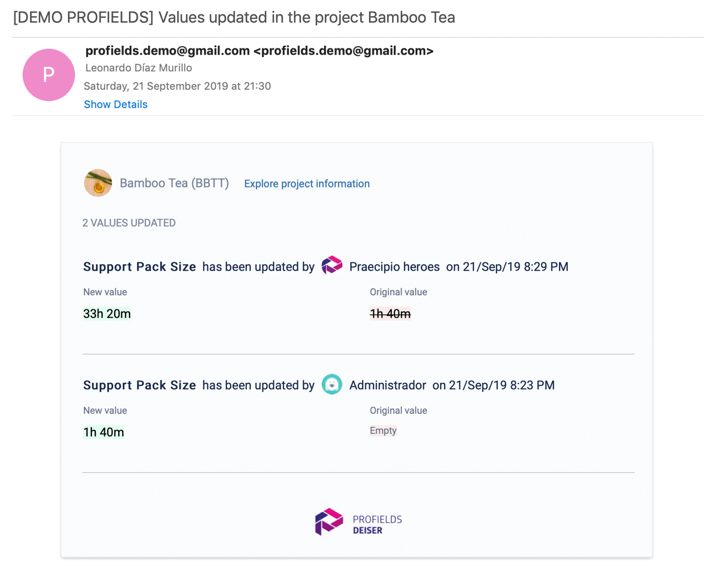Click the email subject line about Bamboo Tea
704x588 pixels.
[x=234, y=17]
